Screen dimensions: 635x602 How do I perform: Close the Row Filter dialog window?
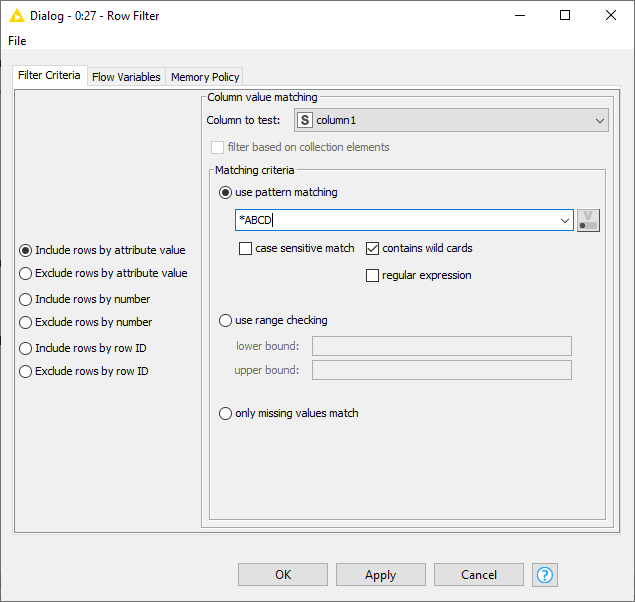(x=611, y=15)
